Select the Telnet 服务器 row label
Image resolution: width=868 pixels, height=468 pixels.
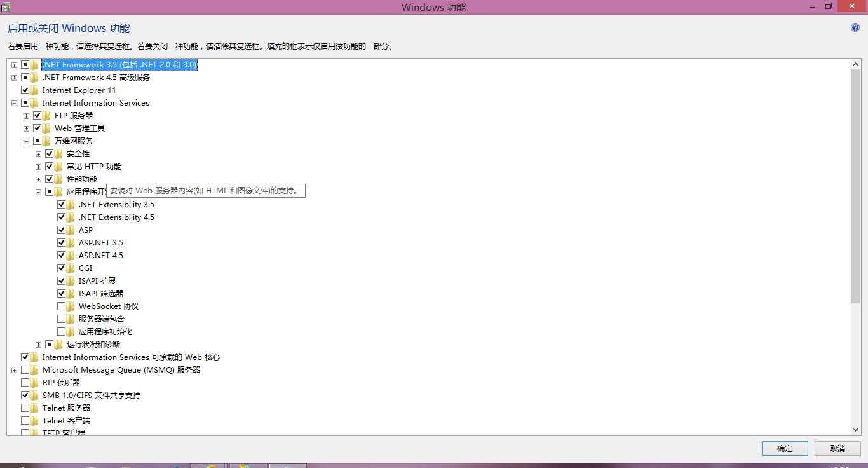[67, 408]
